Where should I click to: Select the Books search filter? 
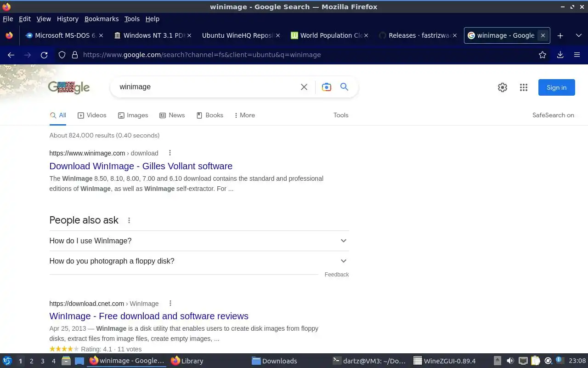209,115
